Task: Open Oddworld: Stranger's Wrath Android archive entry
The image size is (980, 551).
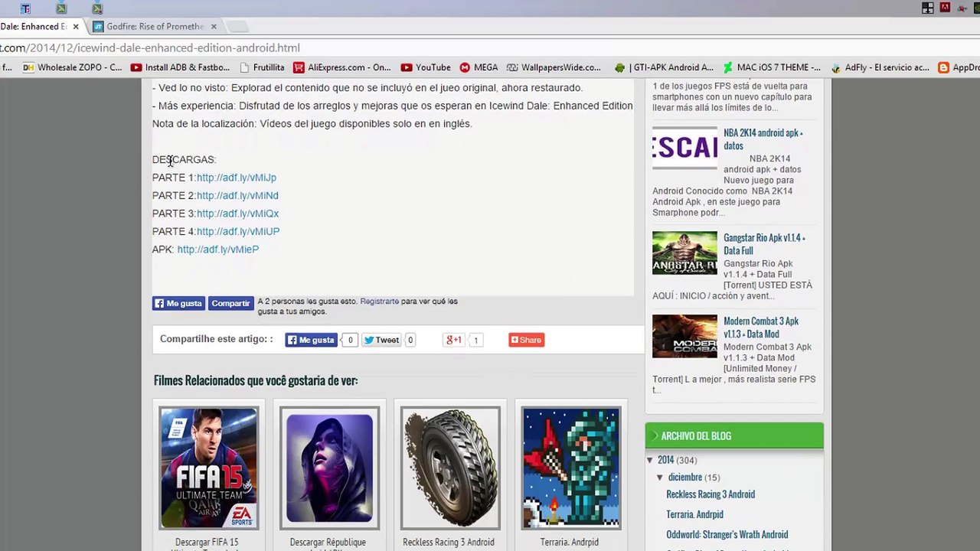Action: 727,535
